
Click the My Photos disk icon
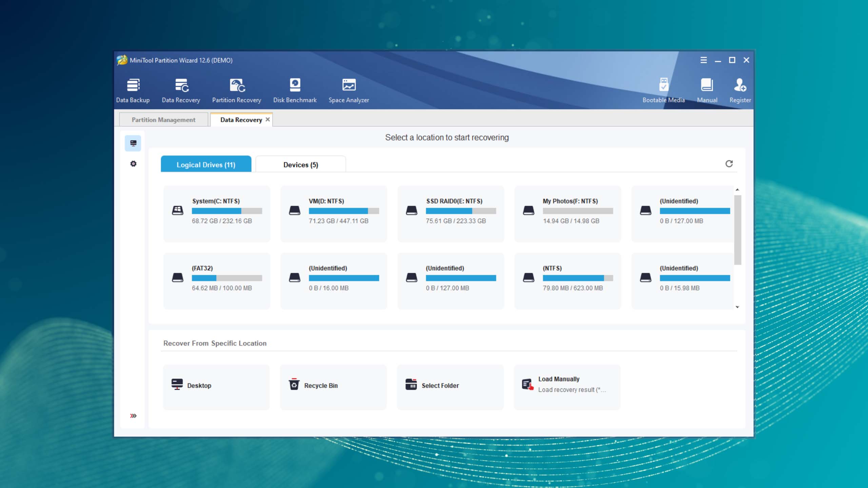point(528,210)
